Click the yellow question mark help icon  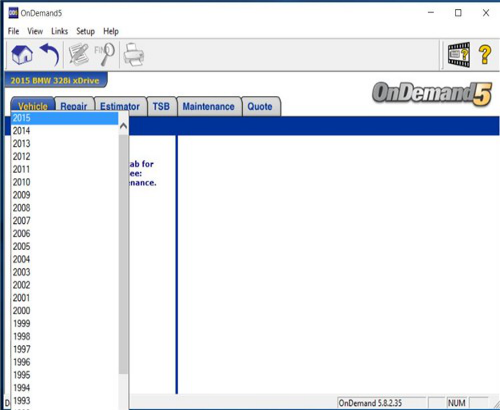(x=485, y=54)
